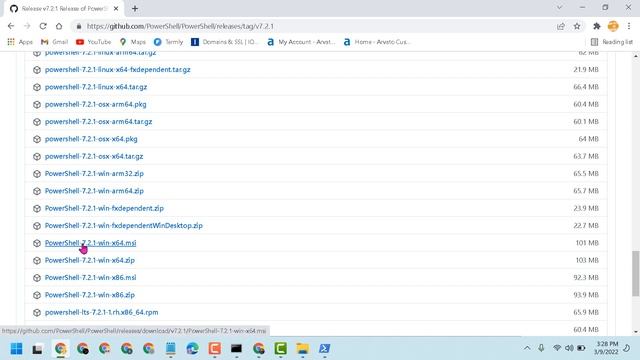
Task: Open File Explorer from the taskbar
Action: tap(302, 349)
